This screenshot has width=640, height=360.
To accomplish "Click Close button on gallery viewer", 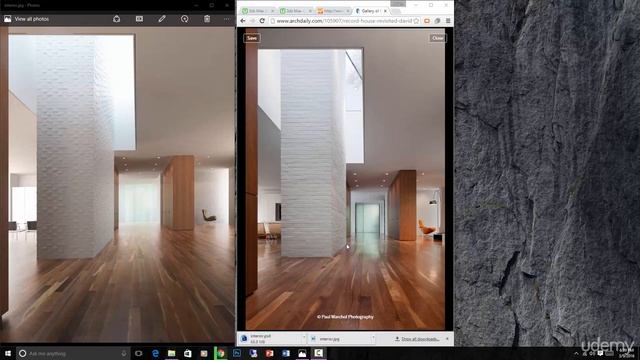I will 437,38.
